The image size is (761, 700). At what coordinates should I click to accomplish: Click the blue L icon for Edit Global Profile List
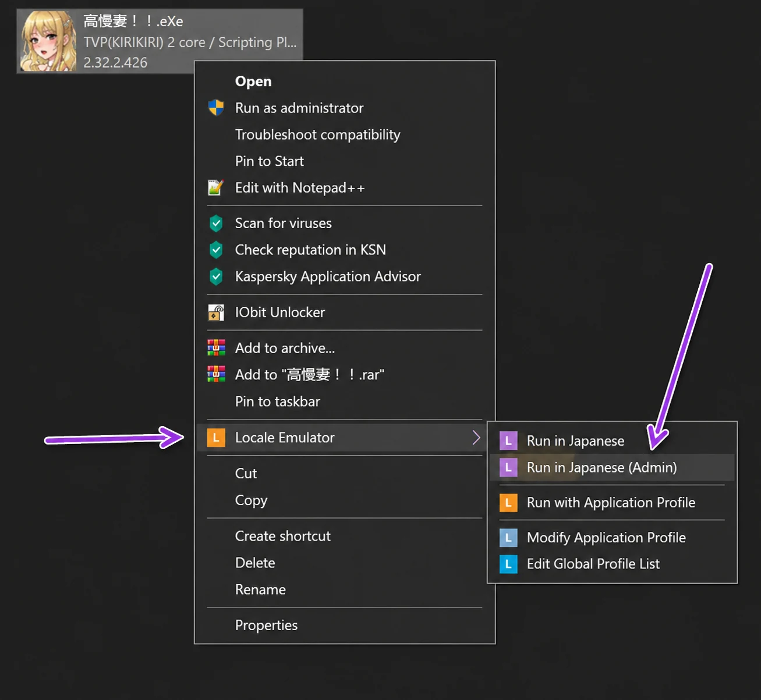point(508,564)
